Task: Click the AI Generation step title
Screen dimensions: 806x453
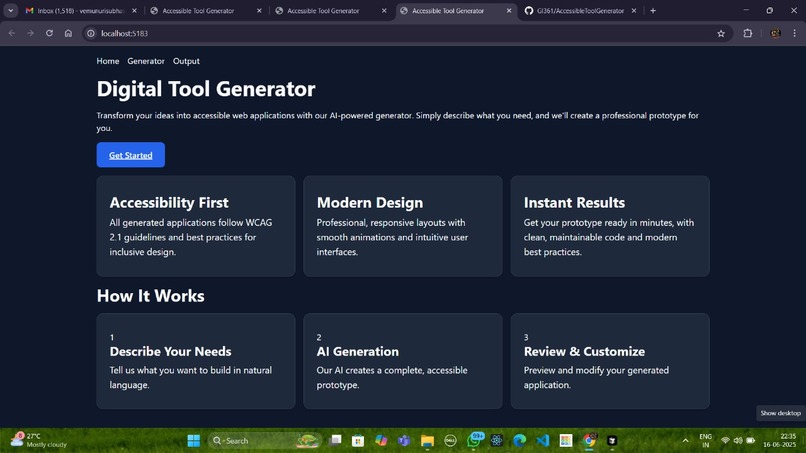Action: click(357, 351)
